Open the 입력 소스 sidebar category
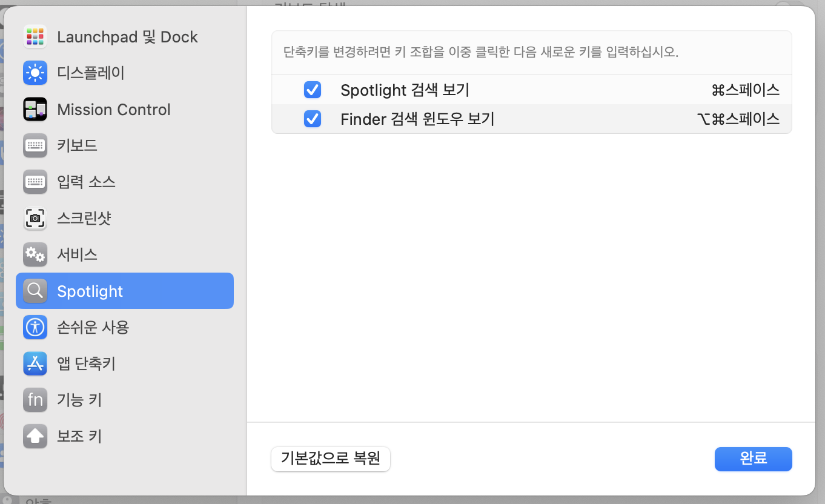Viewport: 825px width, 504px height. tap(86, 182)
